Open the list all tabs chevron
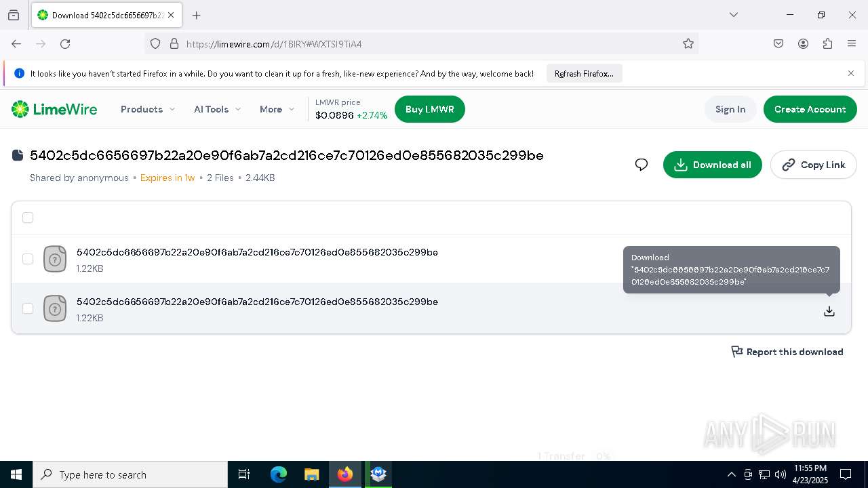Image resolution: width=868 pixels, height=488 pixels. coord(733,15)
